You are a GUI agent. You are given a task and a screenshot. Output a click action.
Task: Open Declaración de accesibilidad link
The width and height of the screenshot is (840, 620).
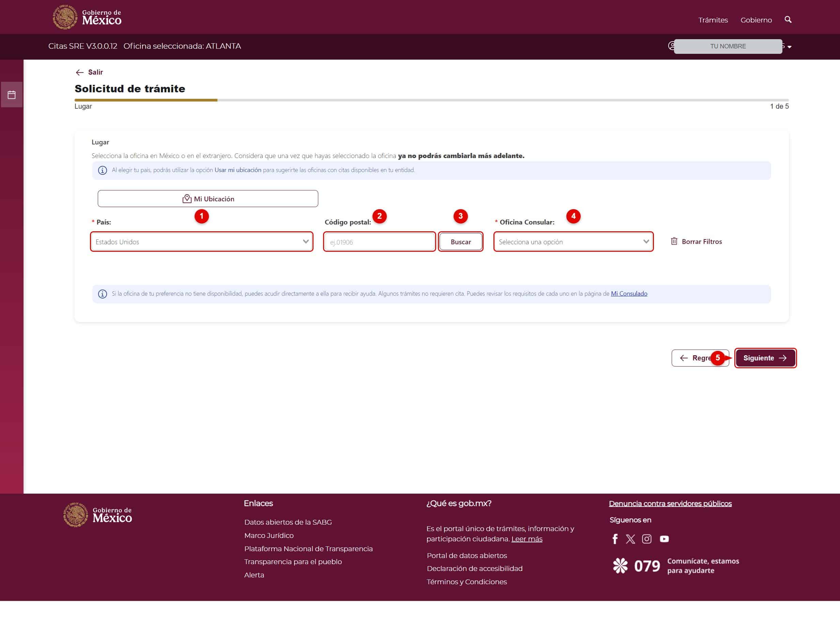(474, 568)
